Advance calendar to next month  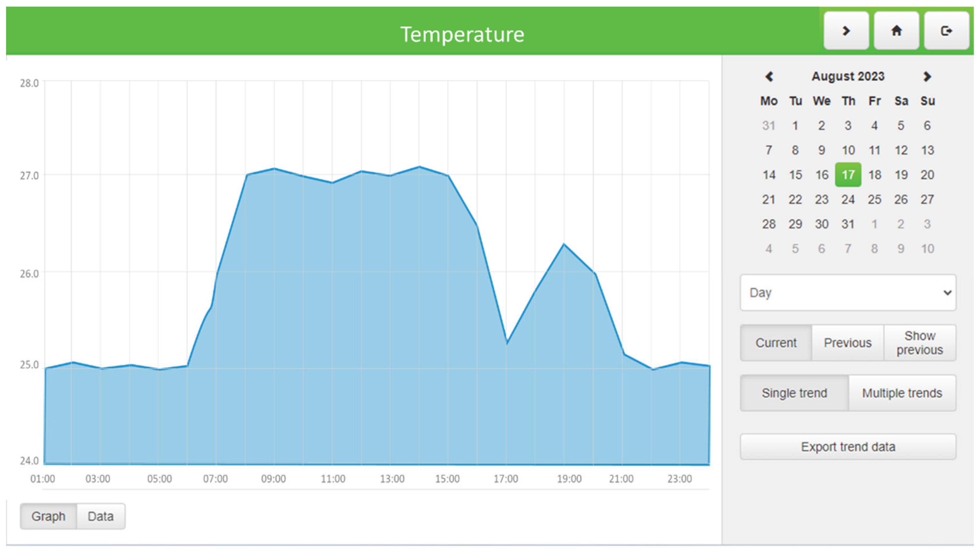(x=927, y=76)
